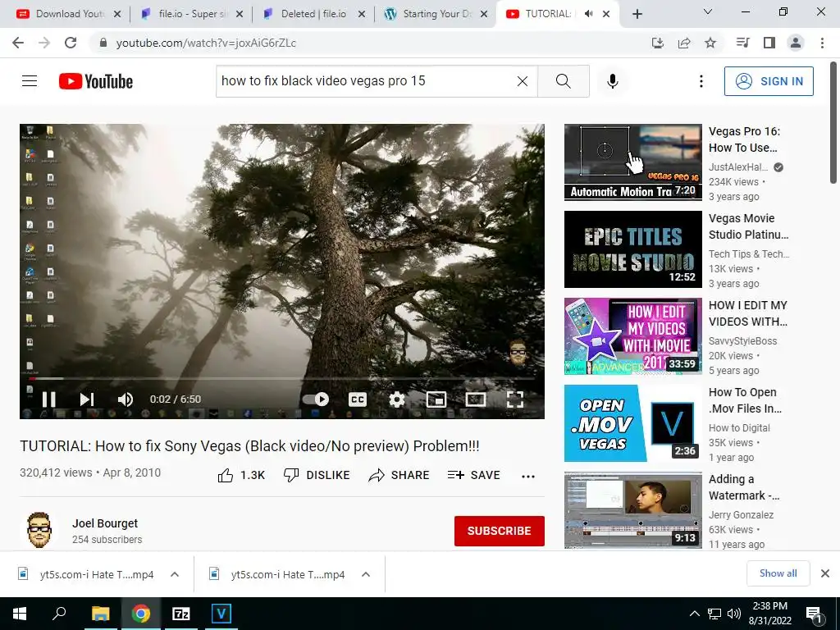Screen dimensions: 840x630
Task: Open the Windows Start menu
Action: pyautogui.click(x=20, y=614)
